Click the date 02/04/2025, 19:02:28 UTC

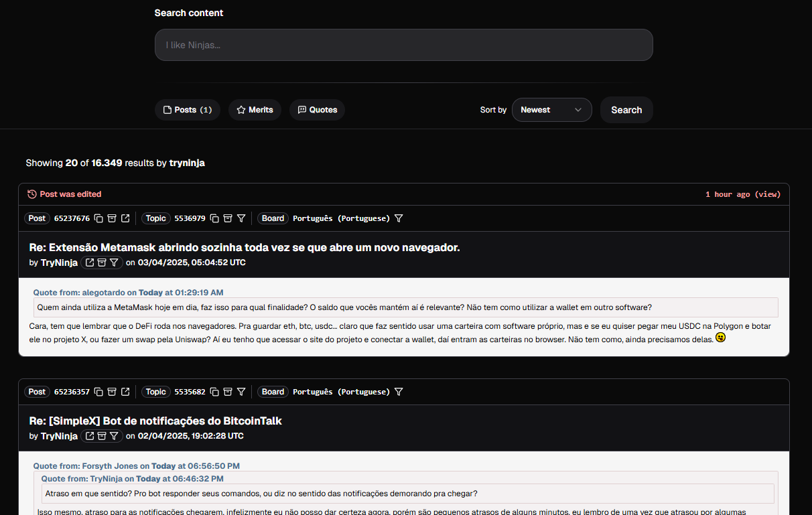pos(190,436)
